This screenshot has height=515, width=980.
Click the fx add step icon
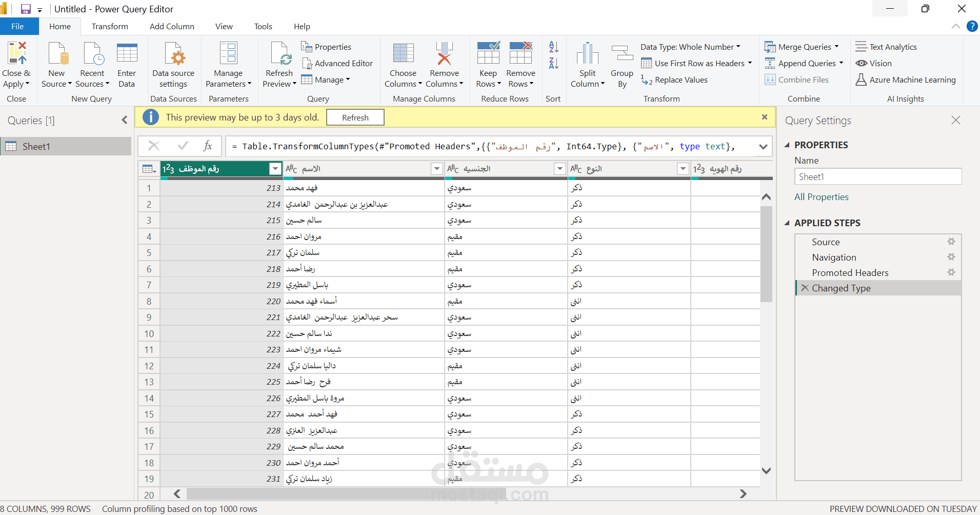[x=208, y=146]
